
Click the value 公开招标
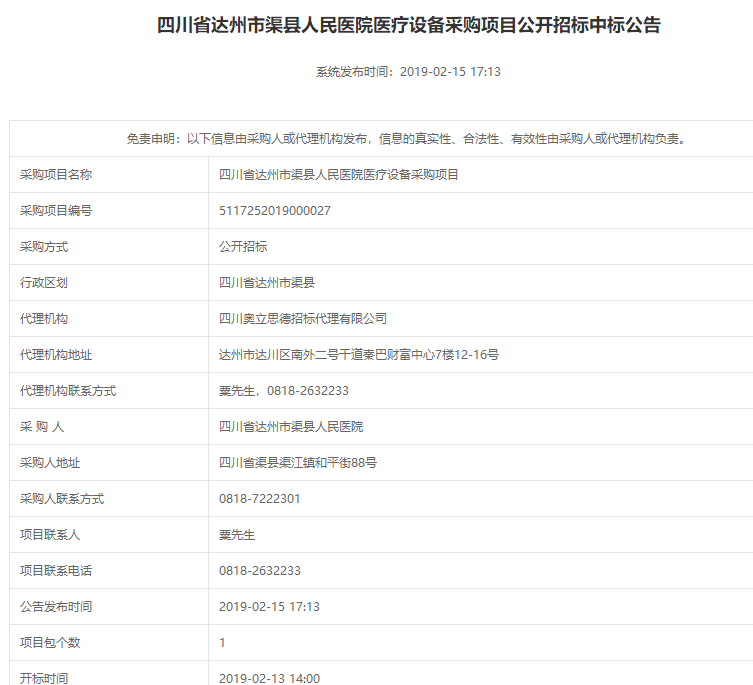[x=243, y=246]
